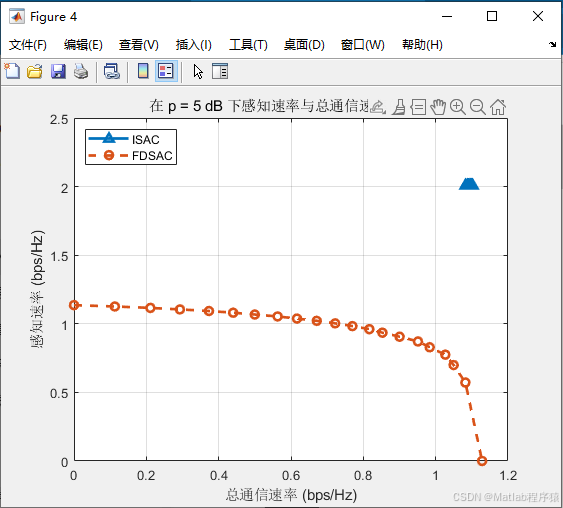This screenshot has height=508, width=563.
Task: Enable Data Tips tool on axes toolbar
Action: point(418,107)
